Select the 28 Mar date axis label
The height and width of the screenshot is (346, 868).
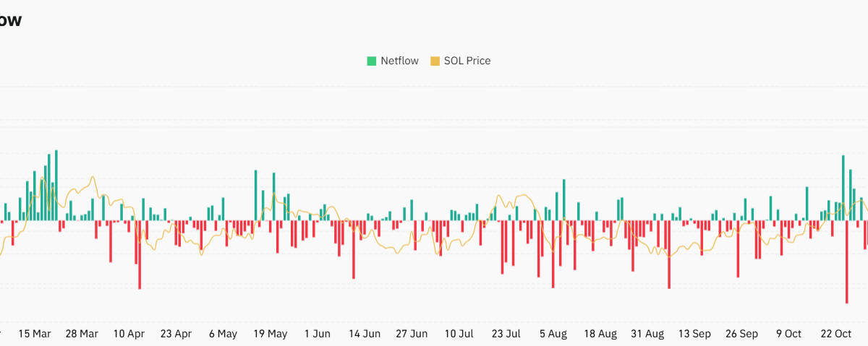click(82, 334)
